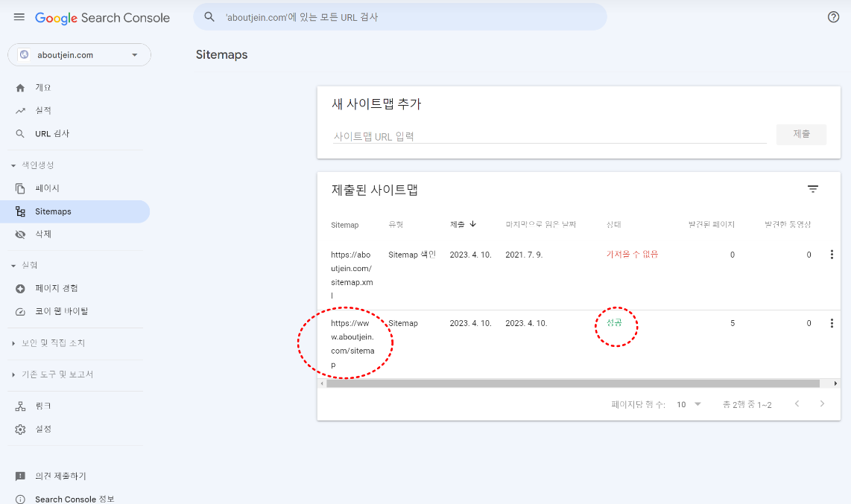Click the URL inspection magnifier icon in sidebar
The width and height of the screenshot is (851, 504).
pos(20,134)
